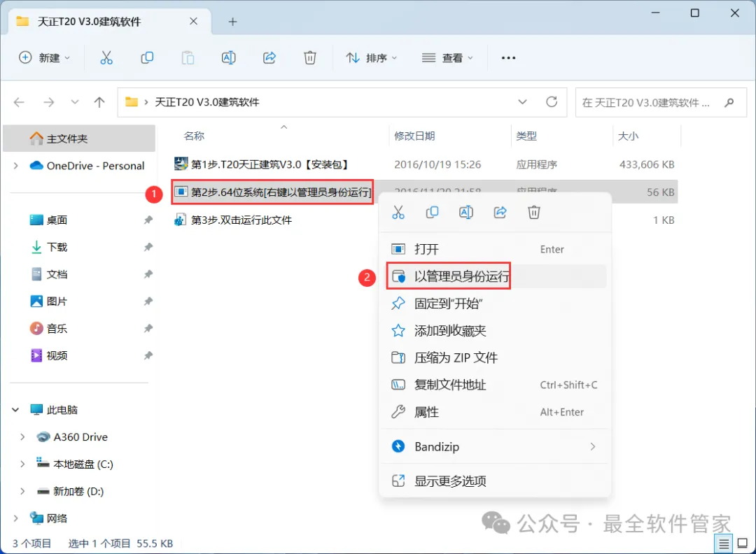
Task: Open a new tab with plus button
Action: click(232, 22)
